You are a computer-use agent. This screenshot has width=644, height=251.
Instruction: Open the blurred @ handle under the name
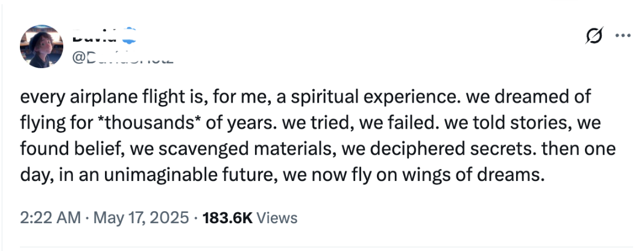122,58
